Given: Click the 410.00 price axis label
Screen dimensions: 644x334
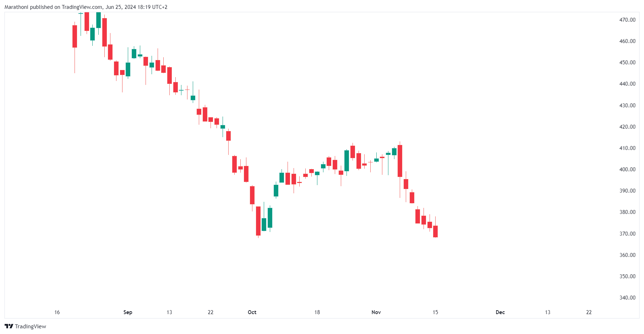Looking at the screenshot, I should click(x=627, y=148).
